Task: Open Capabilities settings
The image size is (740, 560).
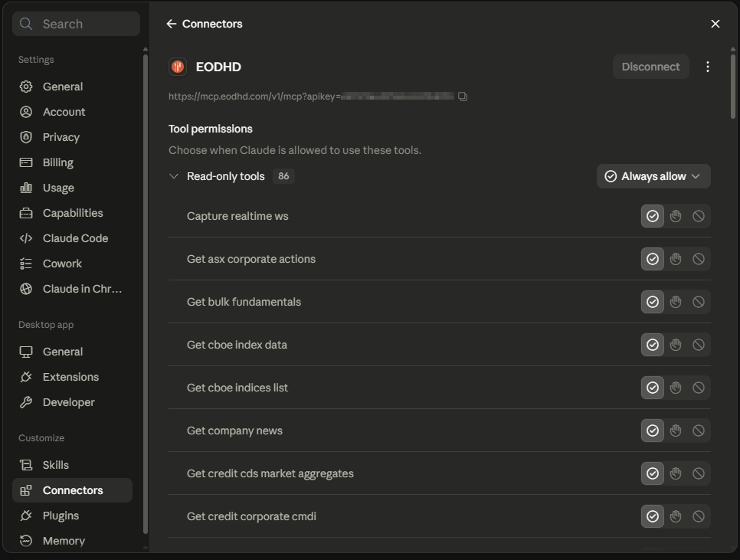Action: coord(72,213)
